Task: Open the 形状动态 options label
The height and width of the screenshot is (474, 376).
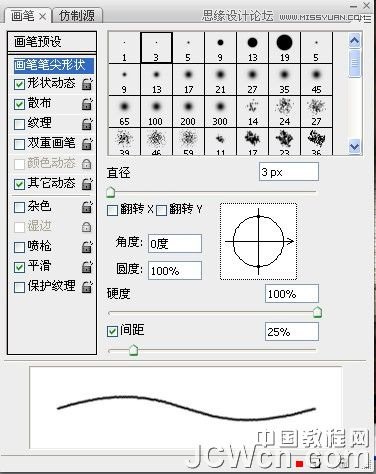Action: 51,83
